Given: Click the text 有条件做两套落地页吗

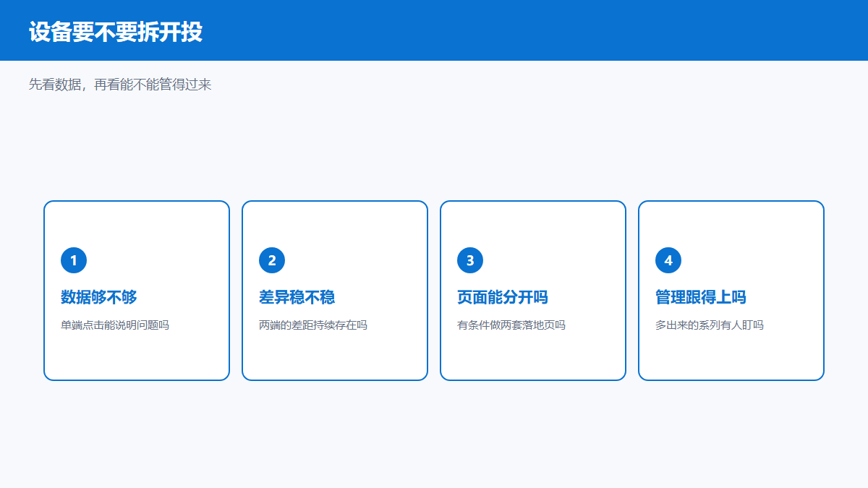Looking at the screenshot, I should [x=511, y=325].
